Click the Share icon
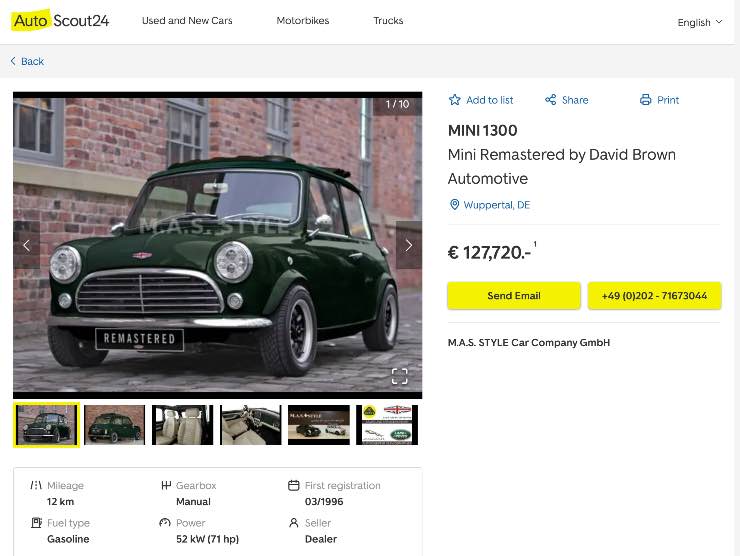Image resolution: width=740 pixels, height=556 pixels. pyautogui.click(x=550, y=100)
